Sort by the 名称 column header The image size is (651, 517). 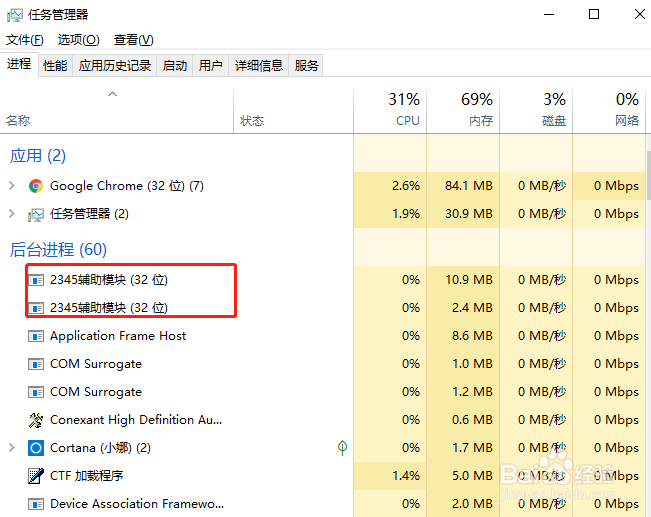click(117, 112)
